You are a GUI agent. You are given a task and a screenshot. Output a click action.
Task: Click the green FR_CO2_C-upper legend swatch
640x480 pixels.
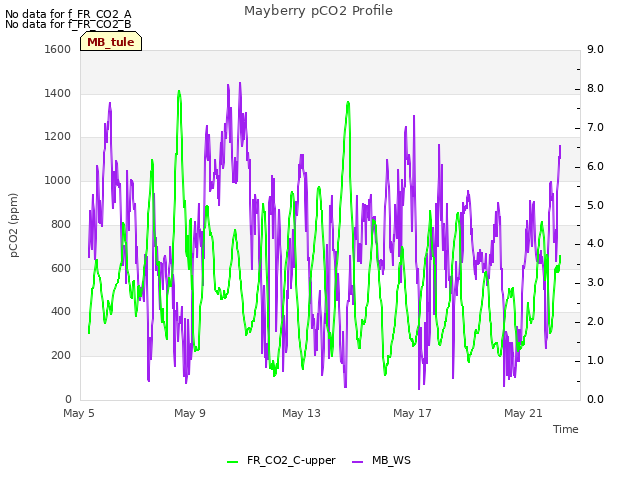point(233,462)
